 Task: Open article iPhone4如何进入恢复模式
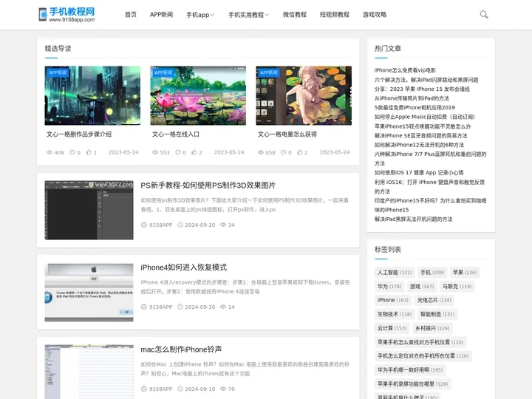[x=183, y=267]
